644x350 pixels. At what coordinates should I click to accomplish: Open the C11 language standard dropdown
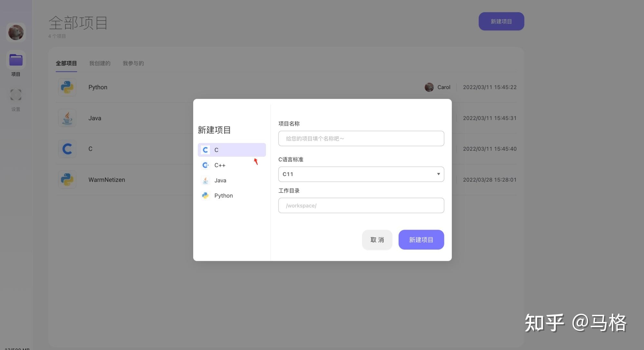click(x=361, y=174)
